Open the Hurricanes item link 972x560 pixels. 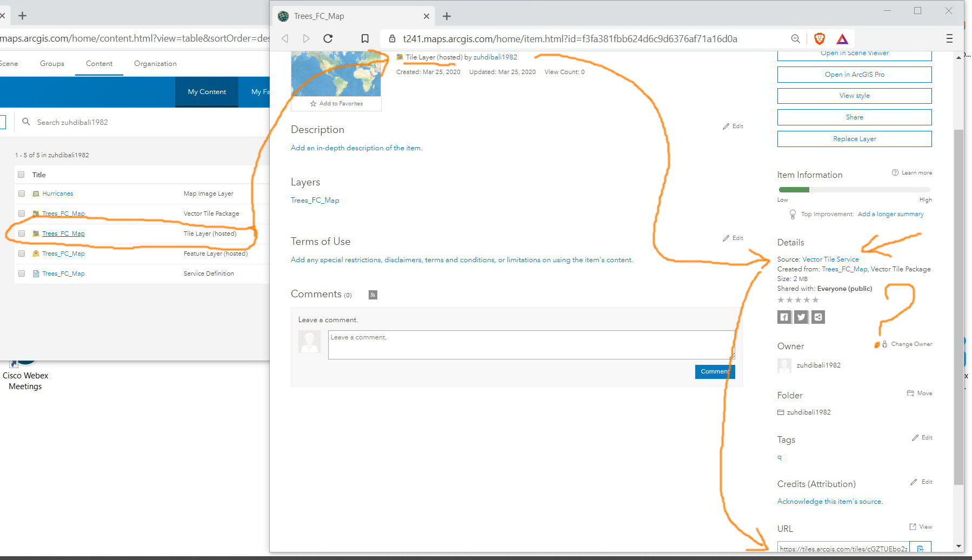tap(57, 194)
